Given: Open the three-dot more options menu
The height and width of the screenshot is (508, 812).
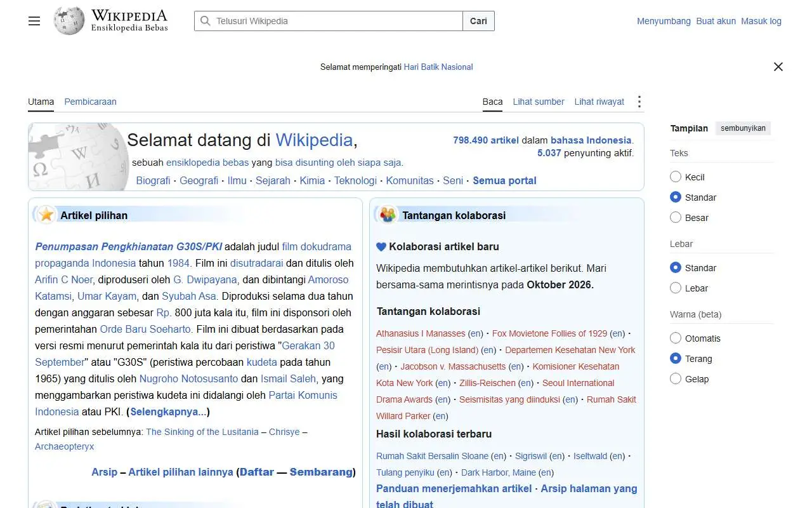Looking at the screenshot, I should [x=639, y=102].
